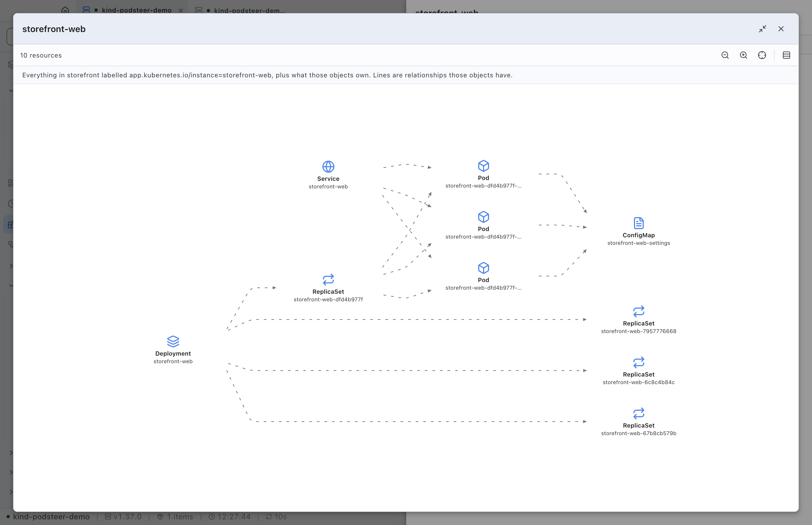812x525 pixels.
Task: Zoom in the resource graph
Action: click(x=744, y=55)
